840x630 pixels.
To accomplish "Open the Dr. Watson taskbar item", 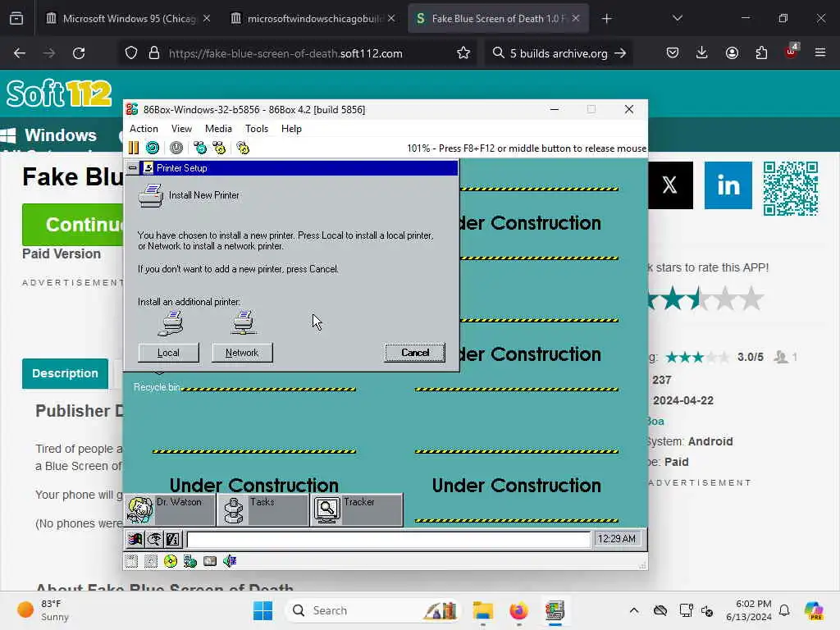I will tap(171, 510).
